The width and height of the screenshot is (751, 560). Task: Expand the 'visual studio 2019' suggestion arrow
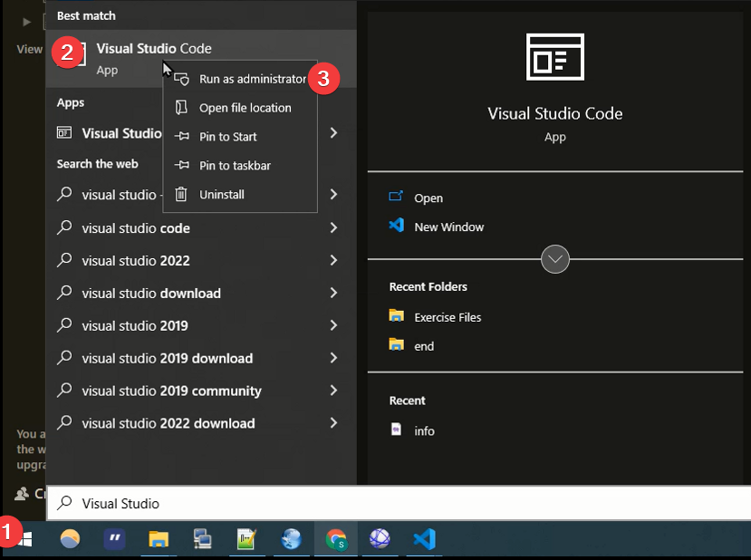(x=334, y=325)
